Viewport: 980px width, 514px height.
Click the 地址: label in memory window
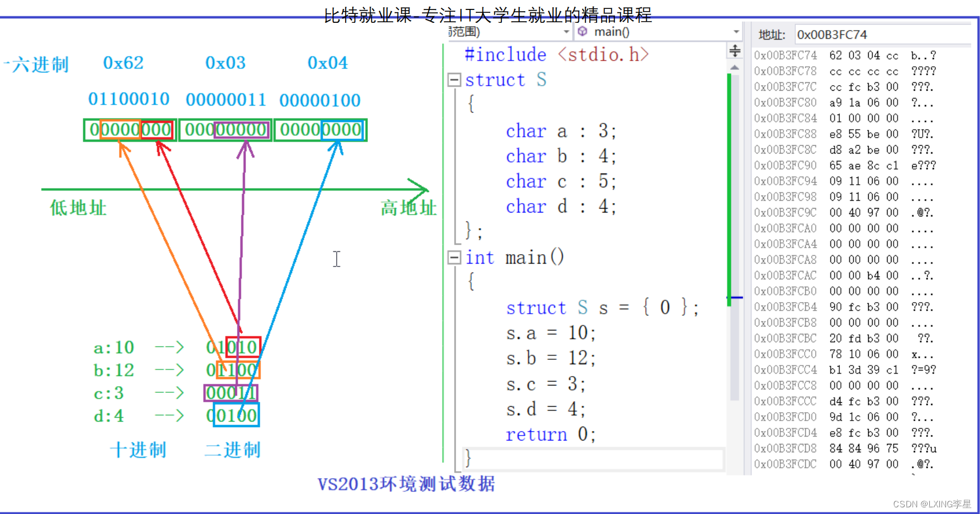point(772,35)
